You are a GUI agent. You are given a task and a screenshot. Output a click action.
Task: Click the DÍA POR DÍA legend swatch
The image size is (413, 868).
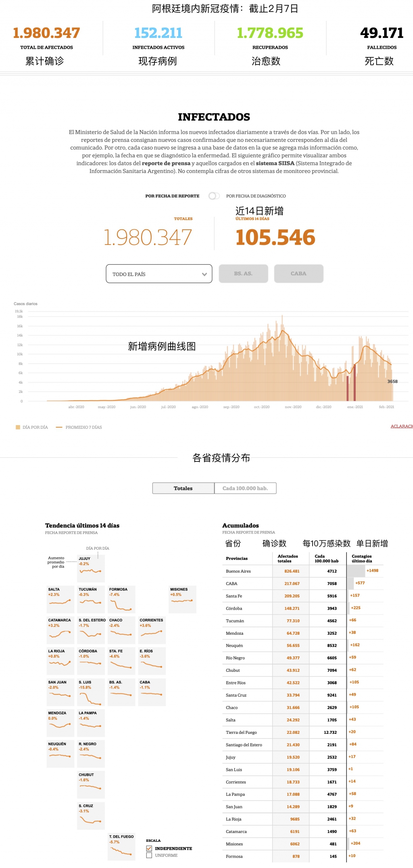[x=18, y=427]
